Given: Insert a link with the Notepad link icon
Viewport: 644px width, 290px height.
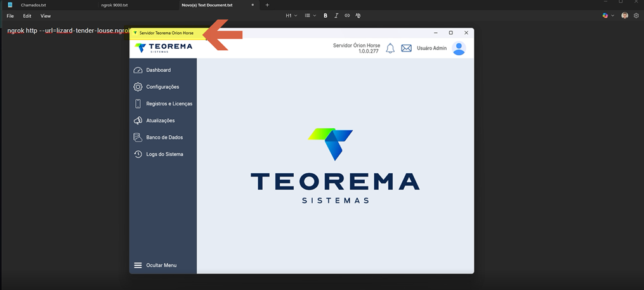Looking at the screenshot, I should tap(347, 16).
